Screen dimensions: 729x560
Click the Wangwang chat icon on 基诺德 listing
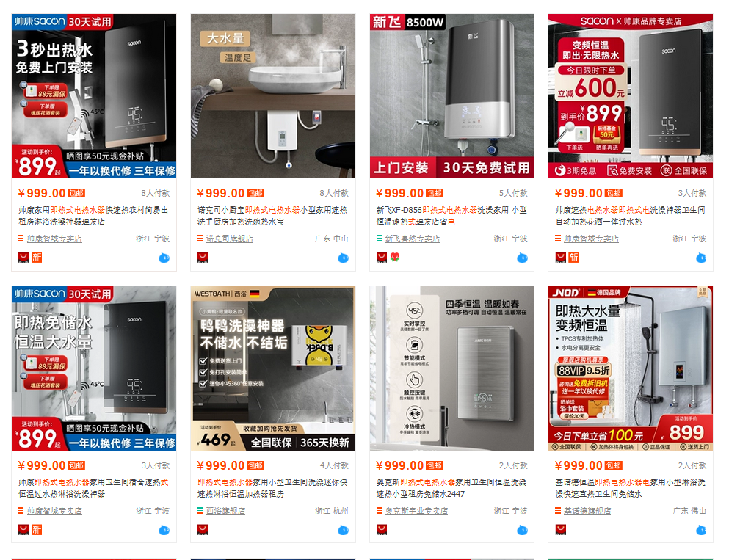[701, 530]
